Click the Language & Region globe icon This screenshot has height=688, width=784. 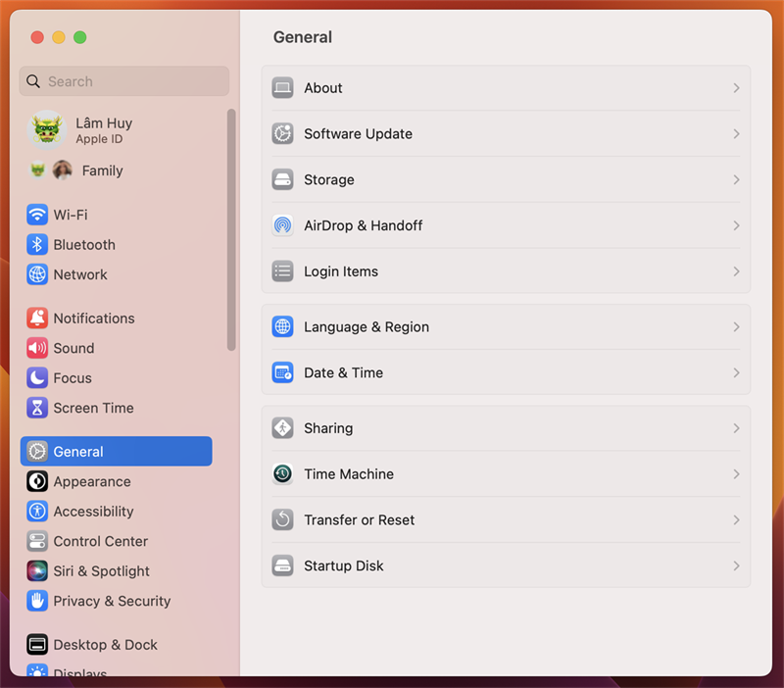pyautogui.click(x=282, y=327)
